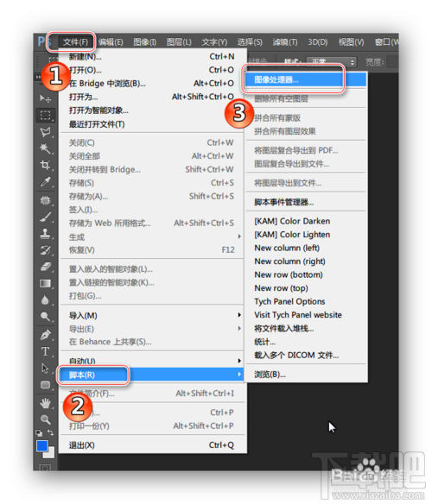
Task: Expand 最近打开文件(T) submenu
Action: click(152, 124)
